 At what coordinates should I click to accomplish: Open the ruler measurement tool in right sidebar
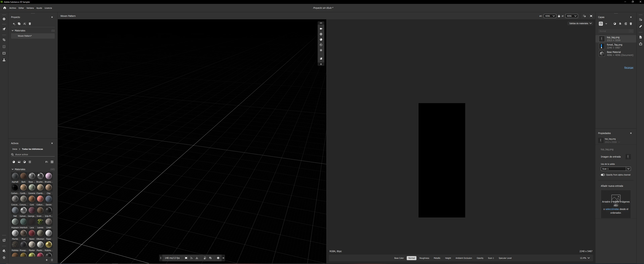640,27
